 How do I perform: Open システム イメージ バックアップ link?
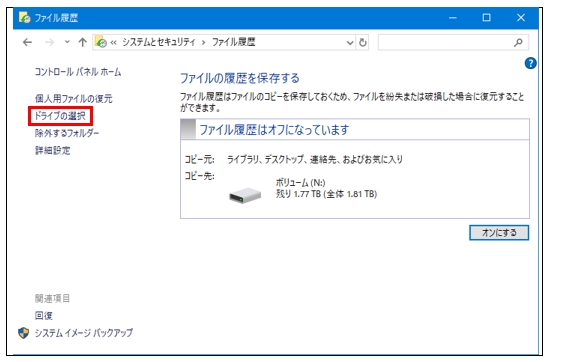click(x=84, y=333)
